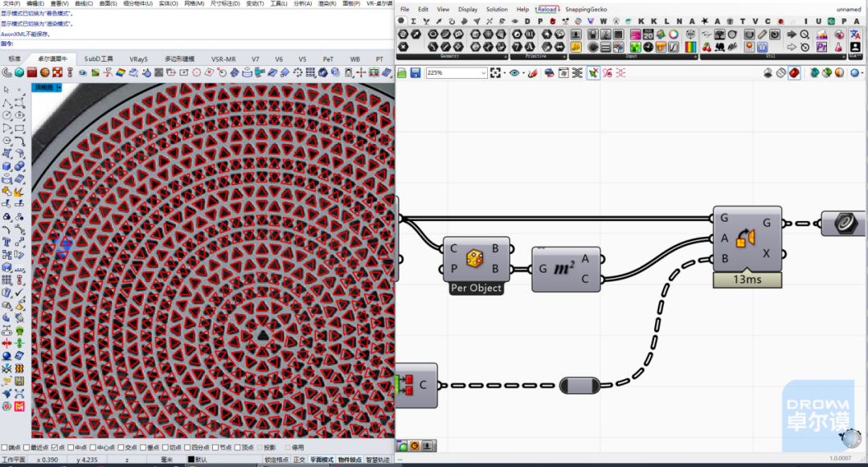Toggle 平面模式 in status bar

click(321, 460)
